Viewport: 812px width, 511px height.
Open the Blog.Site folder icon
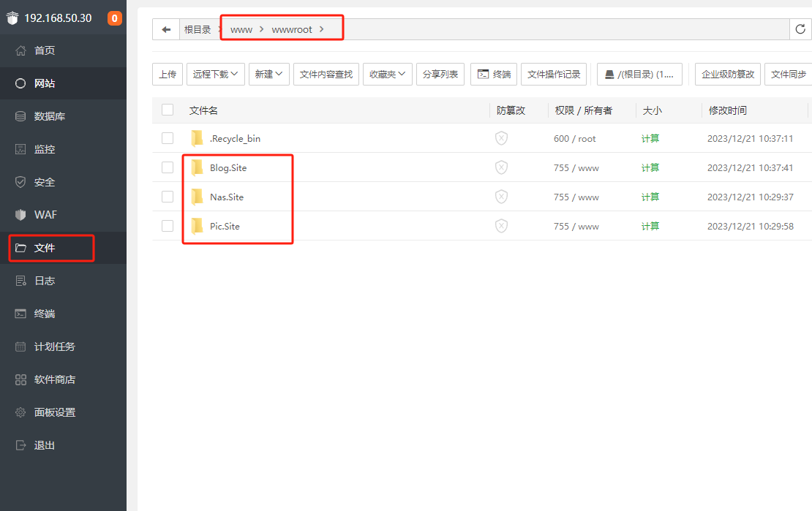pos(197,167)
